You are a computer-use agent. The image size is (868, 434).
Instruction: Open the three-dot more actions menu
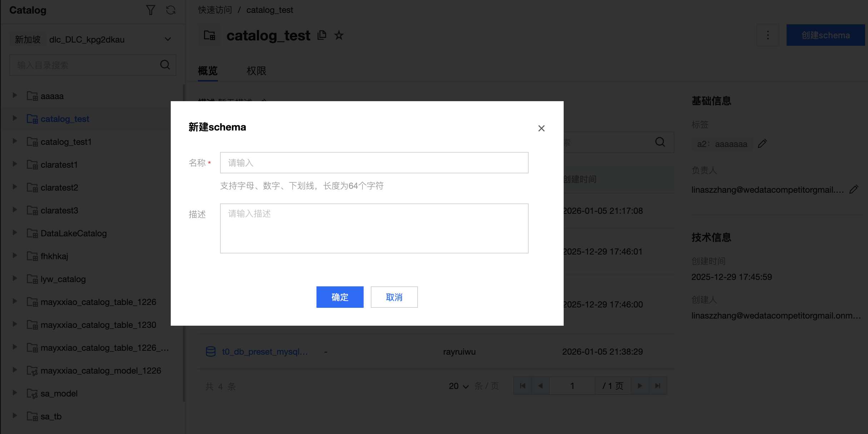768,35
